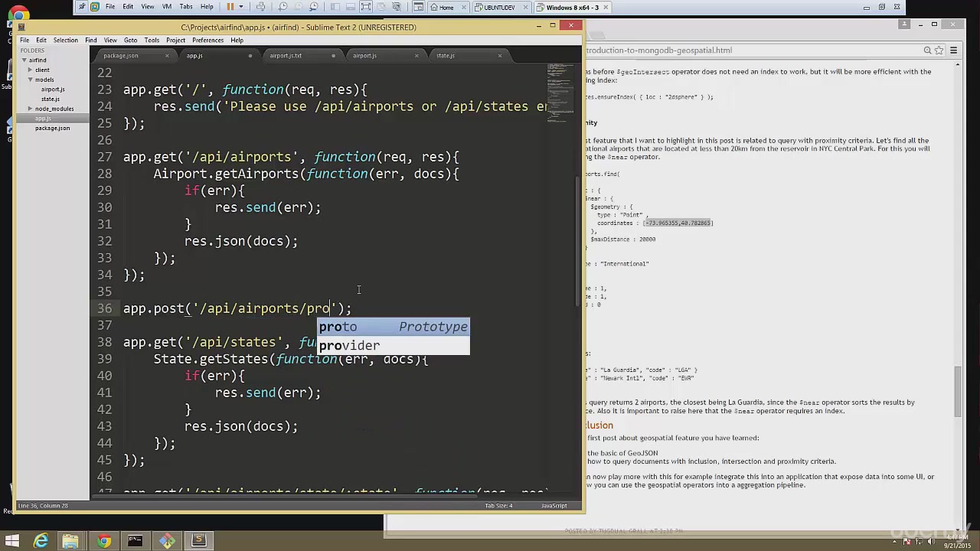Open the Chrome hamburger menu
980x551 pixels.
954,51
